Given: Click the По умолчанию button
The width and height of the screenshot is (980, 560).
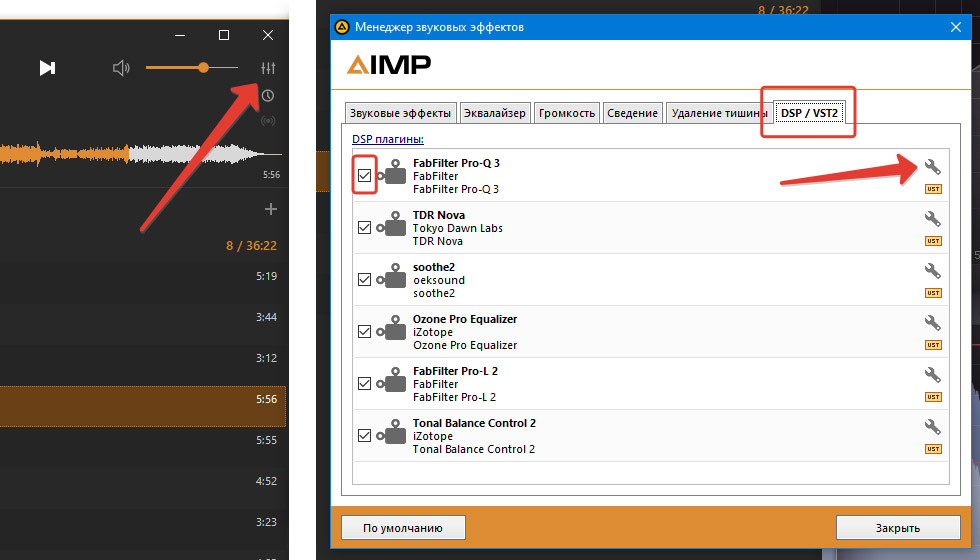Looking at the screenshot, I should tap(404, 528).
